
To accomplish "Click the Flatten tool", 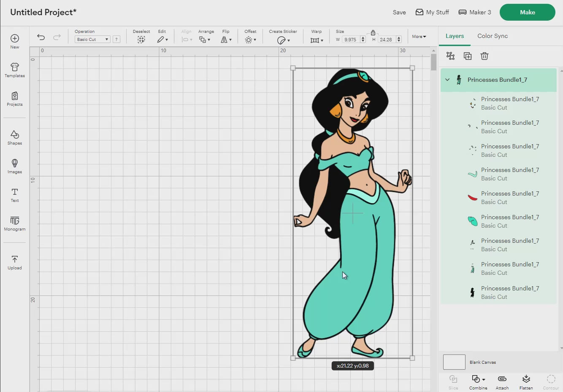I will point(526,382).
